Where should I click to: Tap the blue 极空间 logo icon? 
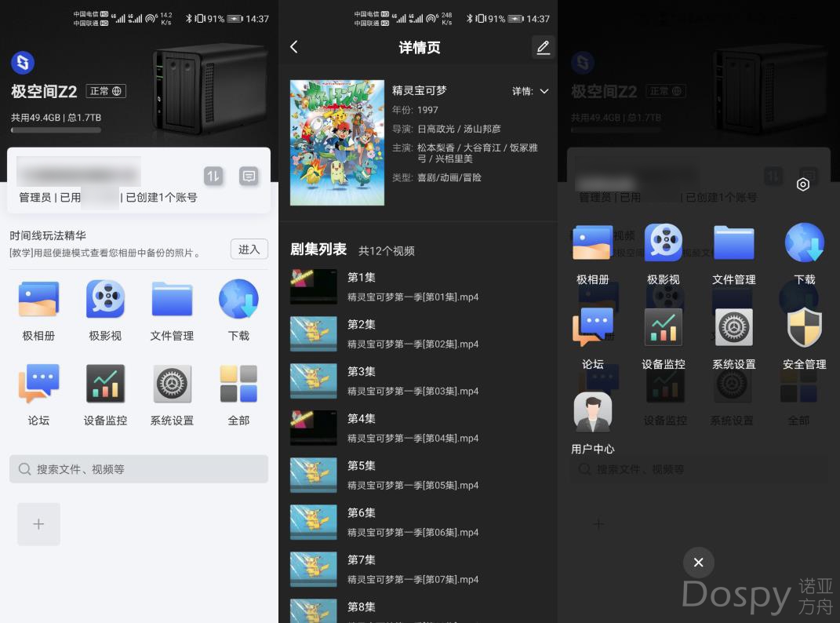click(23, 63)
